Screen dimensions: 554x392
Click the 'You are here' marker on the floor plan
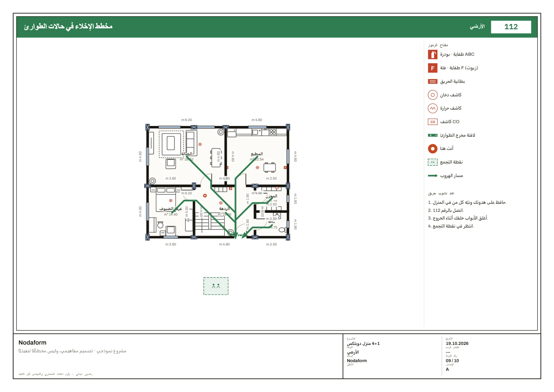[205, 196]
